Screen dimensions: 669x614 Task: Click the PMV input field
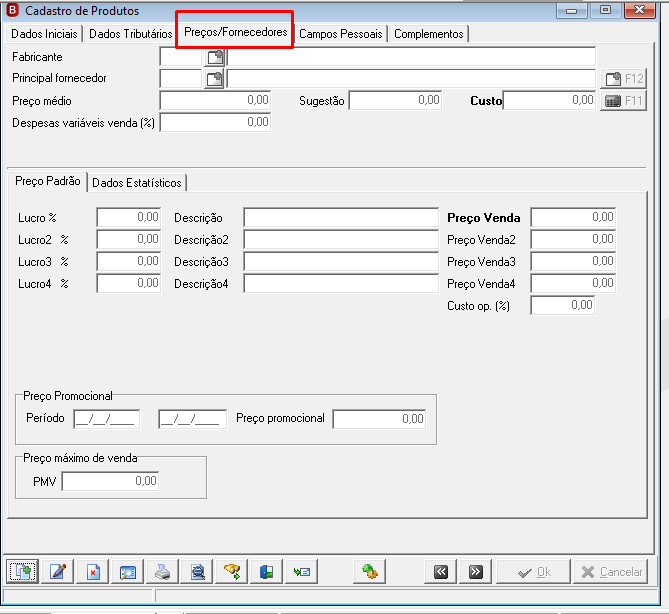(111, 481)
